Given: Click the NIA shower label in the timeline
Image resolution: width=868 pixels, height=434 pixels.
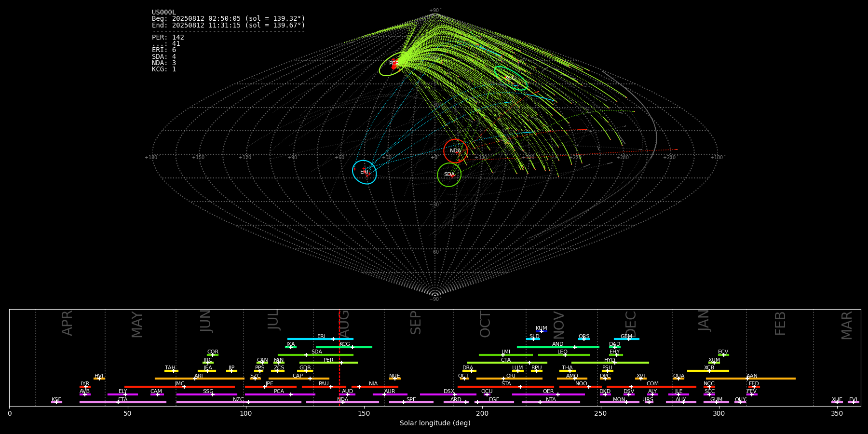Looking at the screenshot, I should [373, 384].
